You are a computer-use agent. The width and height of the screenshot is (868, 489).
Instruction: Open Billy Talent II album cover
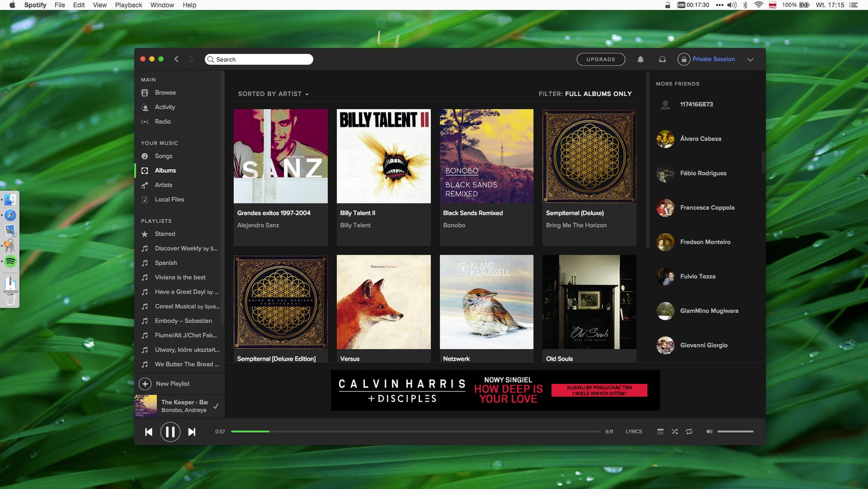point(384,156)
